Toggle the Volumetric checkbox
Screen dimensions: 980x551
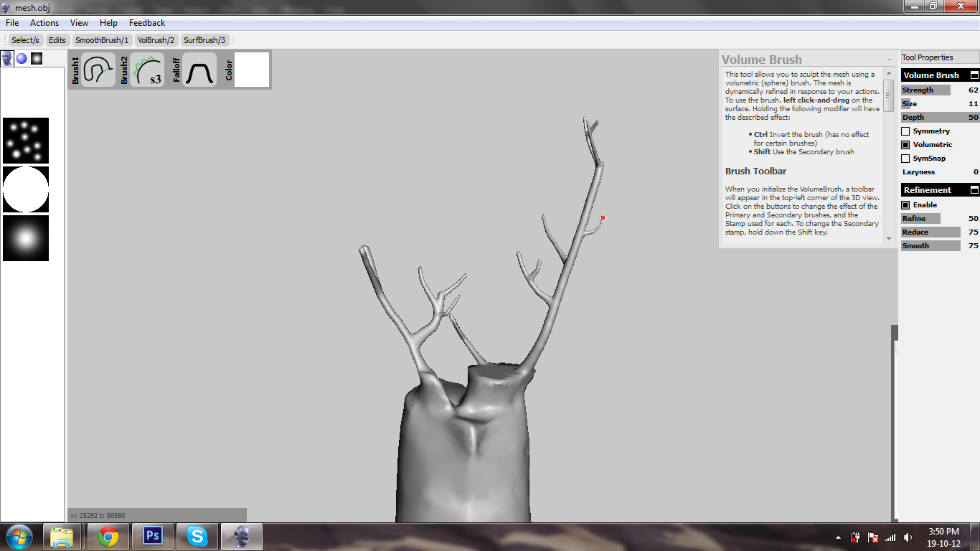[x=905, y=145]
